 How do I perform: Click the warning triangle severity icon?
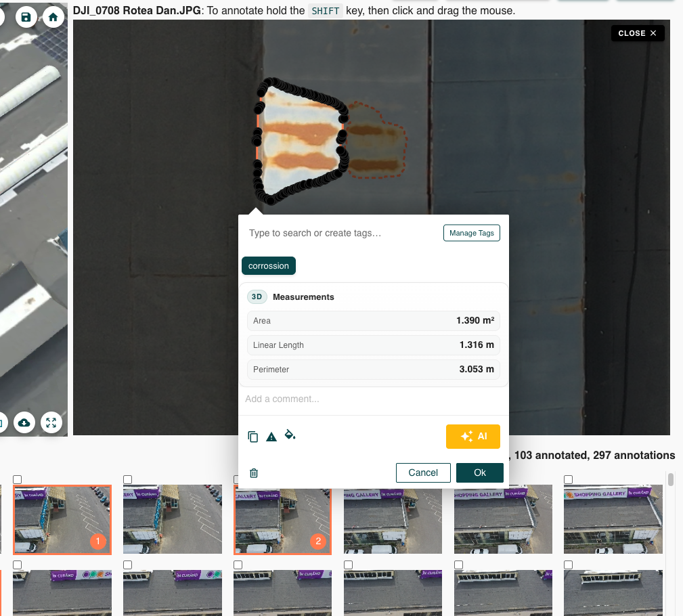[271, 437]
